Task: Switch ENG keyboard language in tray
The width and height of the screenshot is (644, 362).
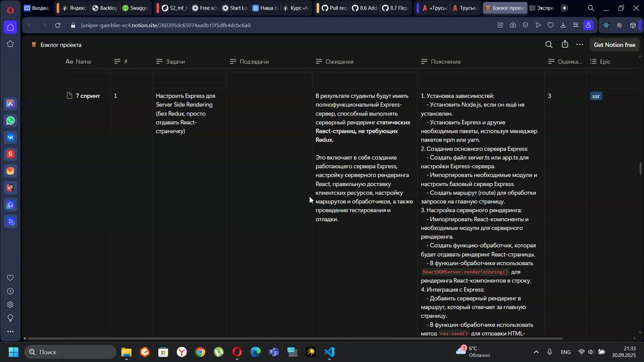Action: click(x=566, y=352)
